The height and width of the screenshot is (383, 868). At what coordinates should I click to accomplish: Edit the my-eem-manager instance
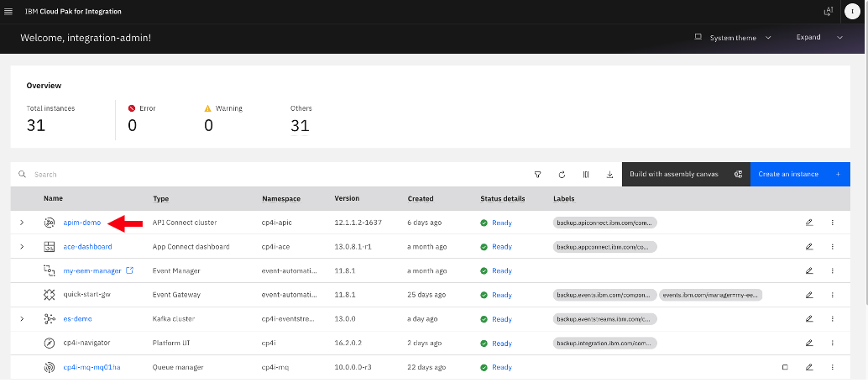808,271
